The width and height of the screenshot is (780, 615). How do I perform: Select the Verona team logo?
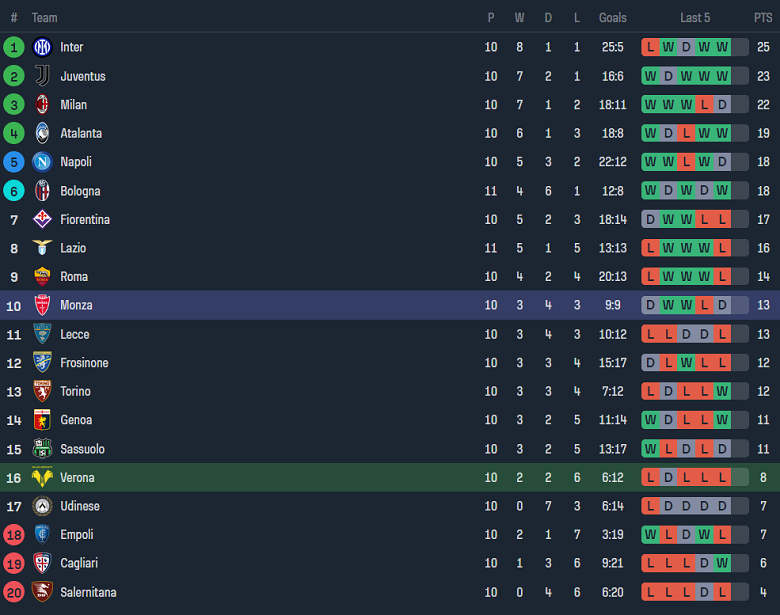pos(42,478)
